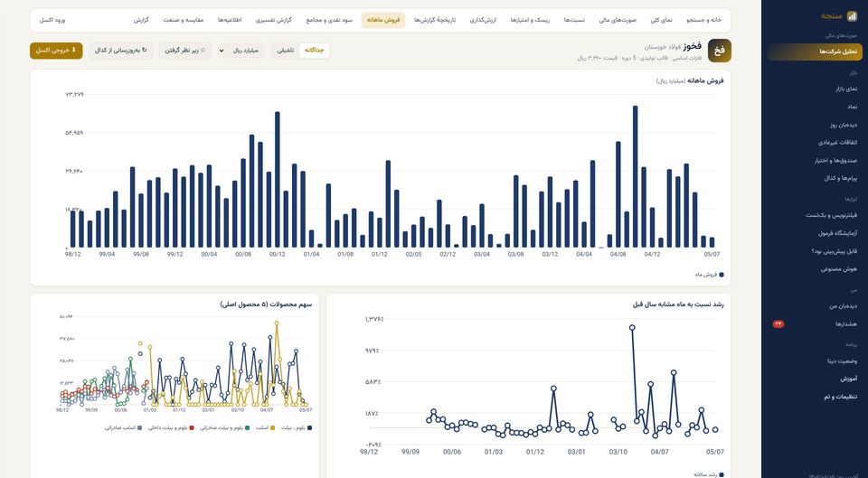The height and width of the screenshot is (478, 868).
Task: Open هشدارها in sidebar
Action: (x=815, y=324)
